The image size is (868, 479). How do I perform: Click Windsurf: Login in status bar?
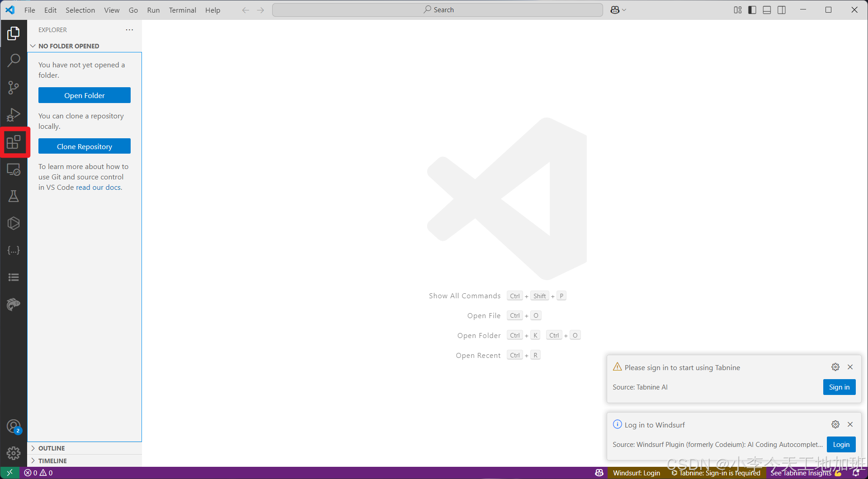pyautogui.click(x=637, y=473)
